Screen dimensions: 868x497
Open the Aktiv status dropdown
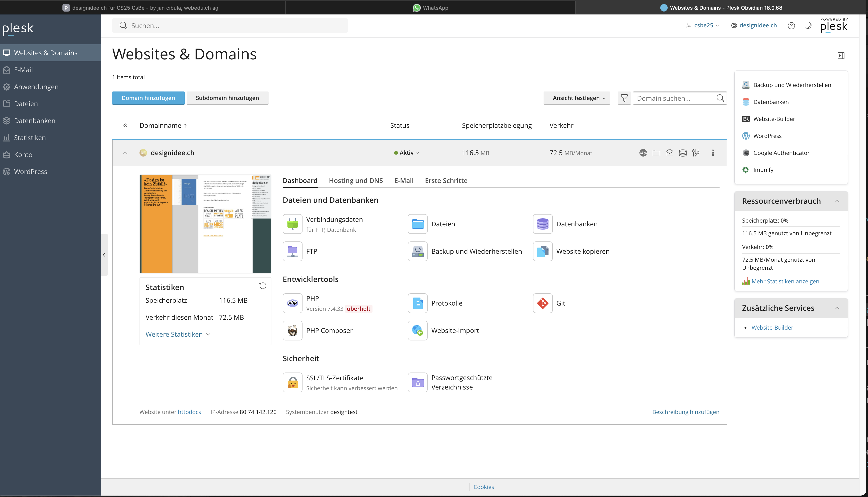[406, 153]
